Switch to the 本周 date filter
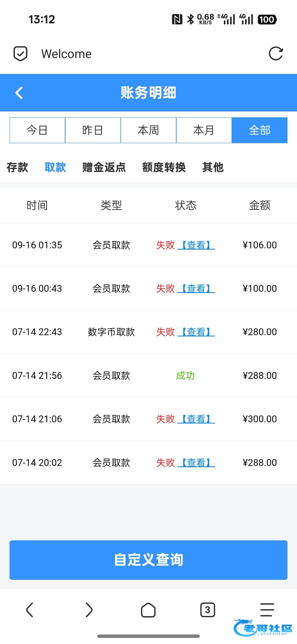Image resolution: width=297 pixels, height=644 pixels. coord(148,130)
